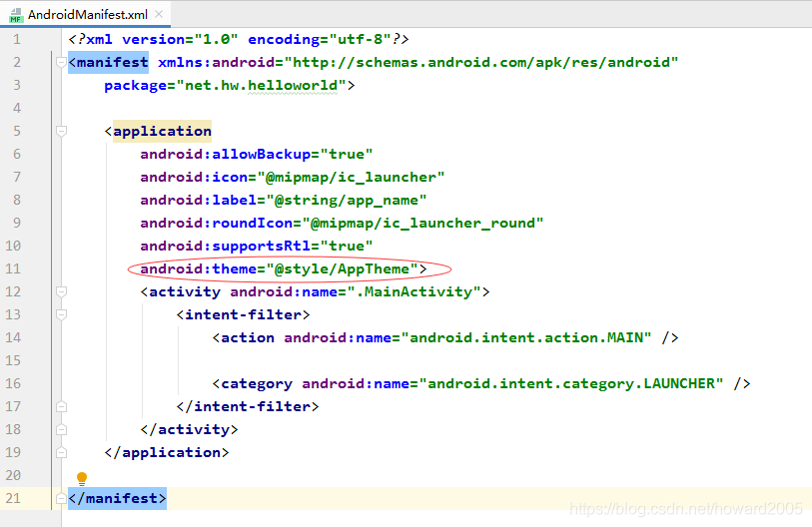Screen dimensions: 812x527
Task: Collapse the activity tag fold marker on line 12
Action: point(61,292)
